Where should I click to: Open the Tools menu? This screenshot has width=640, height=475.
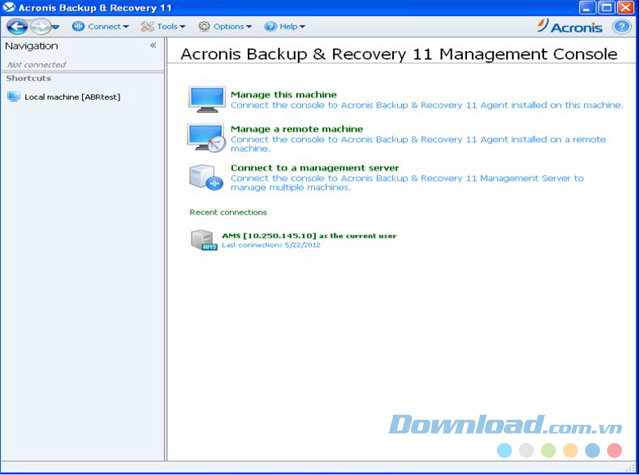click(x=162, y=27)
